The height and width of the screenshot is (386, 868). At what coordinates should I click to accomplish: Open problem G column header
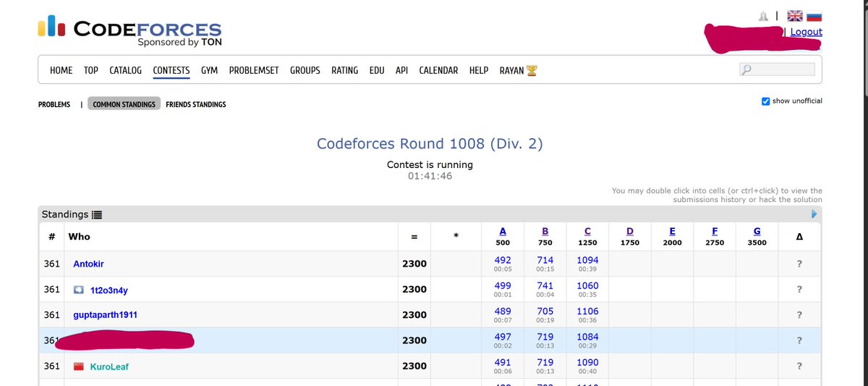(757, 231)
